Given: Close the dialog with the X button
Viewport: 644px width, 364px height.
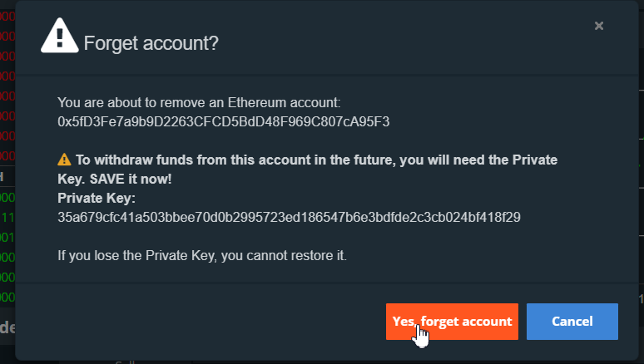Looking at the screenshot, I should coord(598,26).
